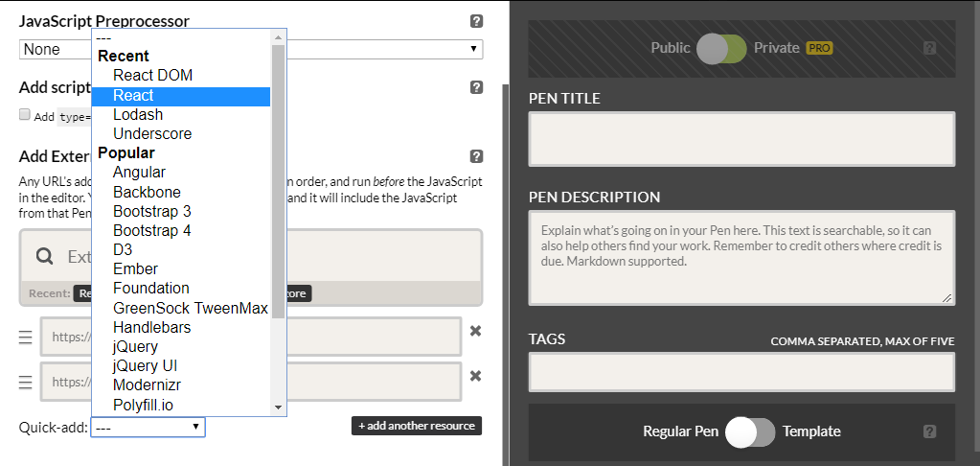Click help icon beside Add script setting

[476, 87]
